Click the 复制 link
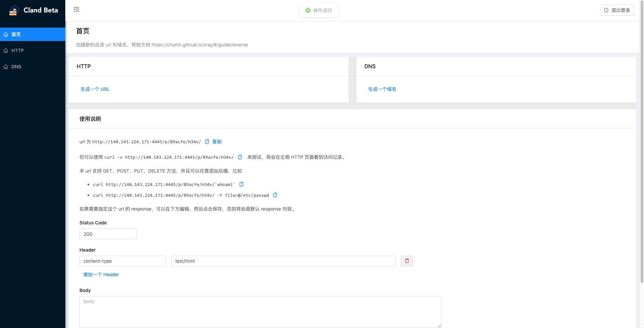The image size is (644, 328). [217, 142]
